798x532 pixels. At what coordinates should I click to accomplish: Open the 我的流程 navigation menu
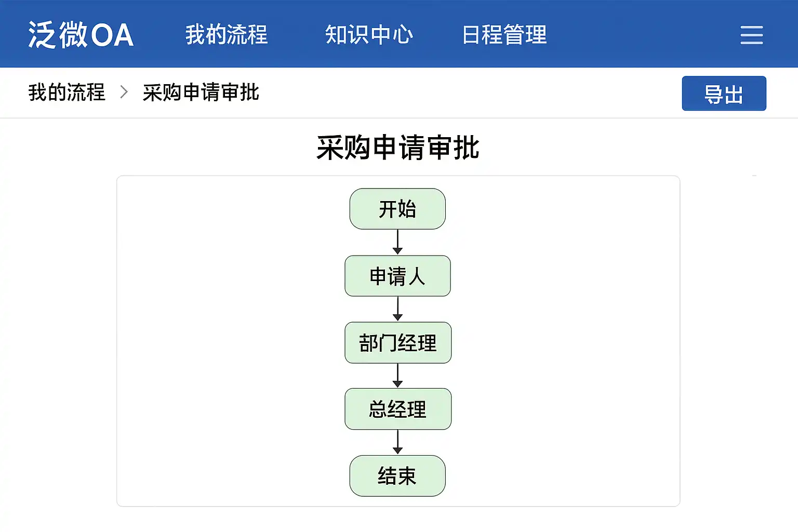coord(226,35)
